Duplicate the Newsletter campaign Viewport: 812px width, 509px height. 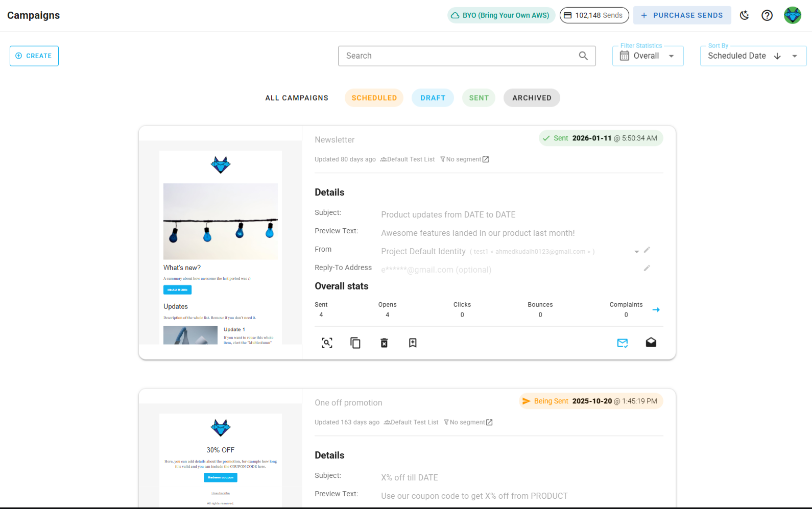tap(355, 343)
